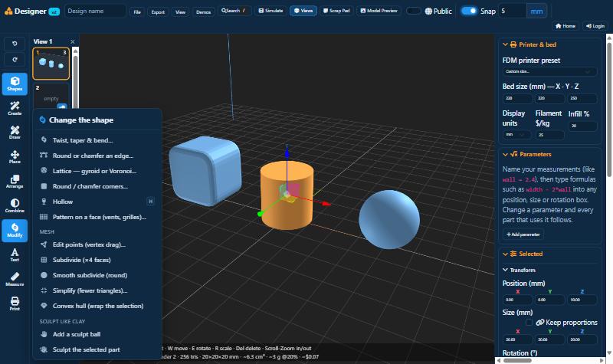The width and height of the screenshot is (613, 364).
Task: Choose Add a sculpt ball
Action: click(x=97, y=334)
